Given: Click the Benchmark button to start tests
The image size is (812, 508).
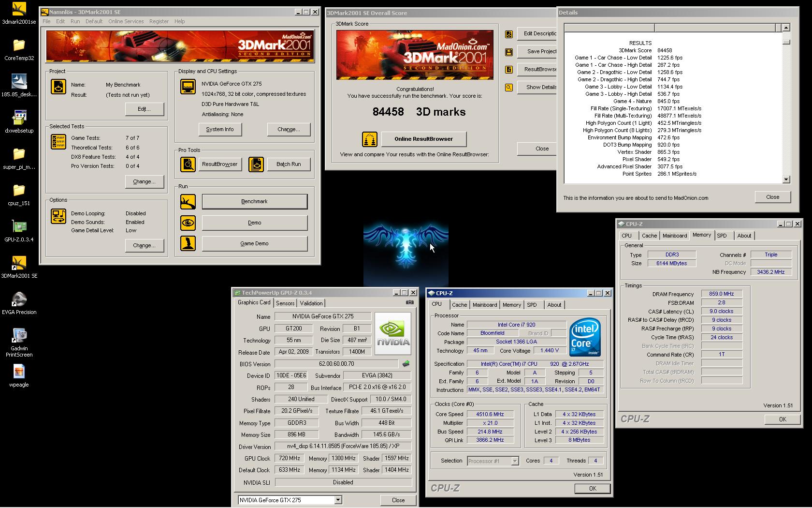Looking at the screenshot, I should (254, 202).
